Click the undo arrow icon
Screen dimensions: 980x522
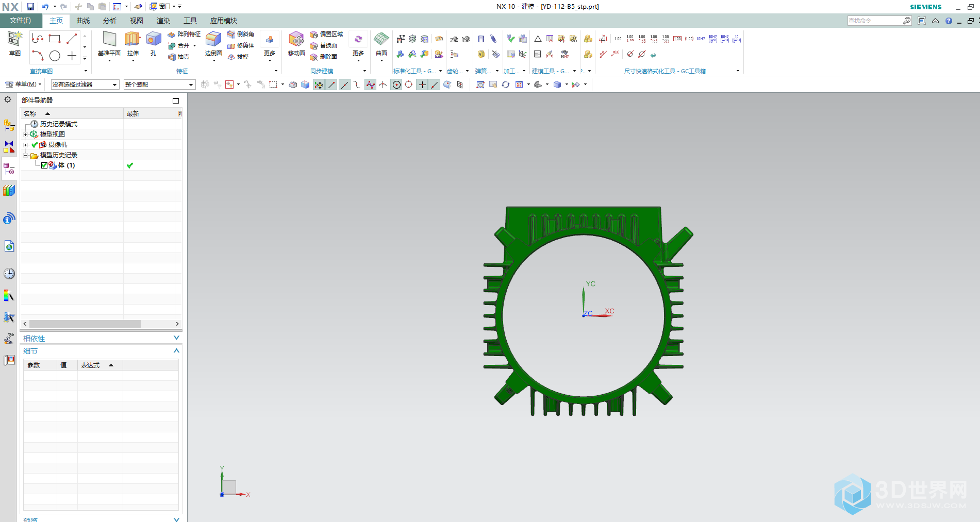45,7
